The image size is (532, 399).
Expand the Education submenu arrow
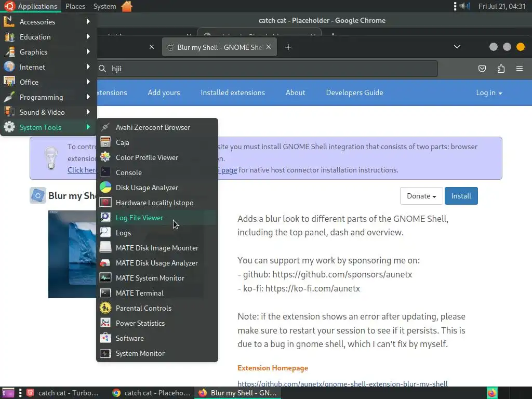pyautogui.click(x=88, y=36)
